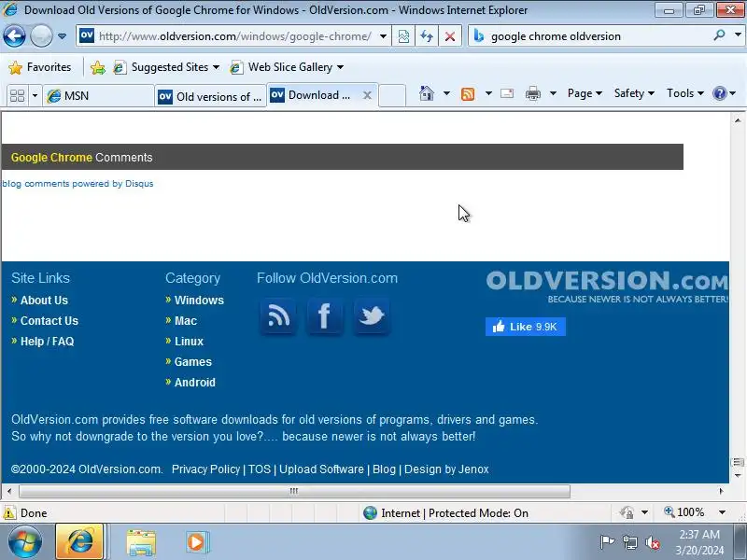Open the Android category link

(x=194, y=382)
